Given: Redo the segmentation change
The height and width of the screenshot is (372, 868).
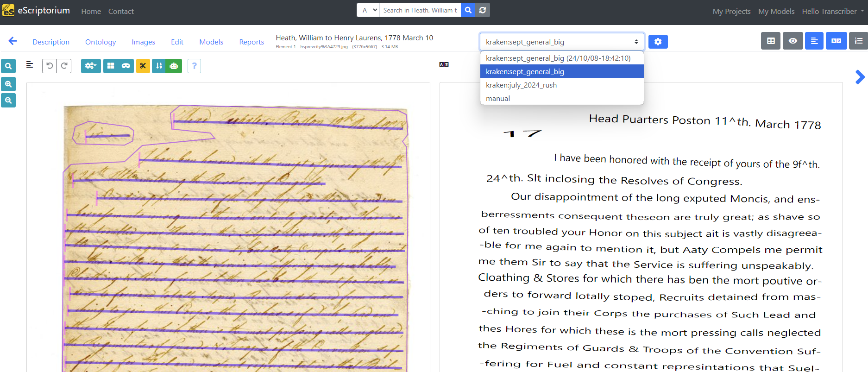Looking at the screenshot, I should tap(64, 66).
